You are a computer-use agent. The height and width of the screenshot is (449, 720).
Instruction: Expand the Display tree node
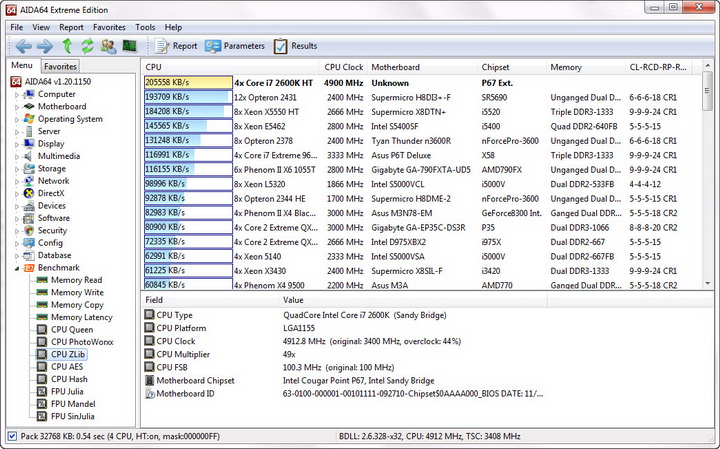click(x=17, y=144)
